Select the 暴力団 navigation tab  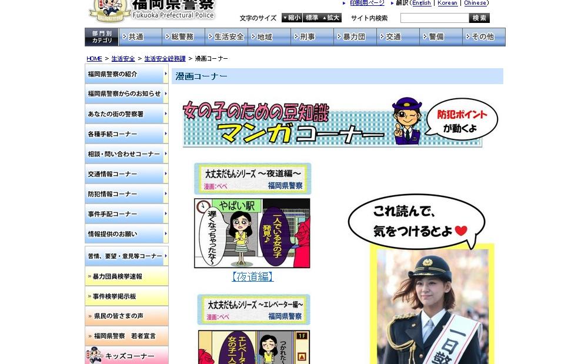point(355,37)
